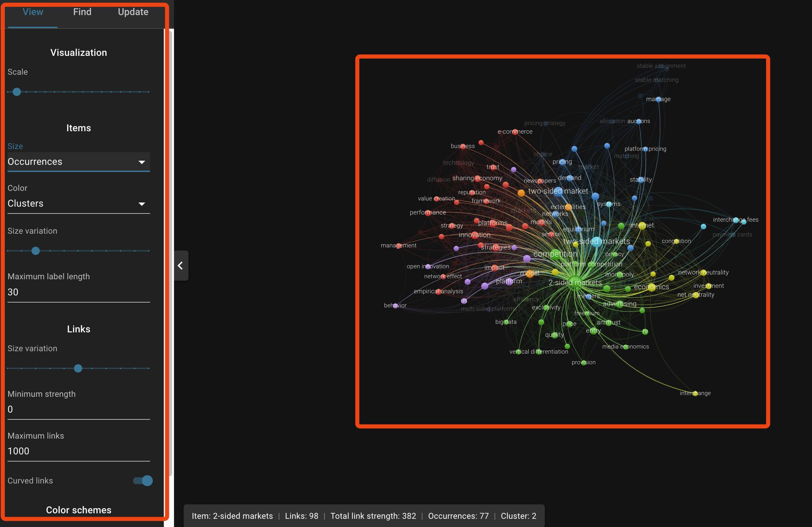The height and width of the screenshot is (527, 812).
Task: Click the 'provision' node
Action: coord(584,363)
